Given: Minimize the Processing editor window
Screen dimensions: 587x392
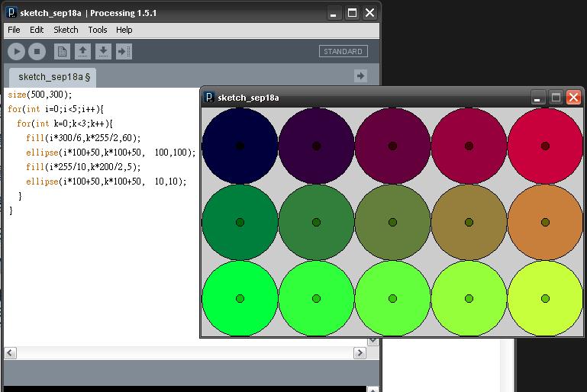Looking at the screenshot, I should [333, 13].
